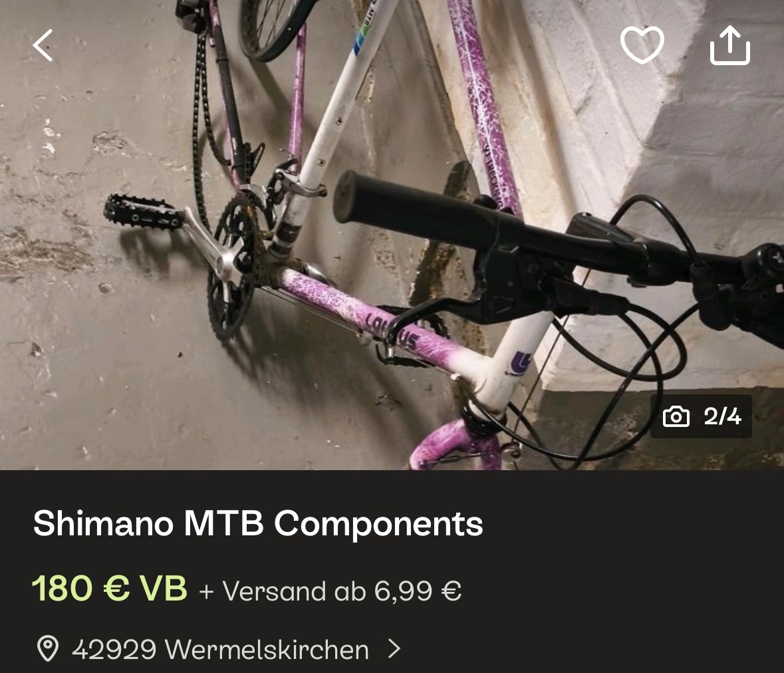Tap the 180 € VB price
The width and height of the screenshot is (784, 673).
pyautogui.click(x=110, y=588)
